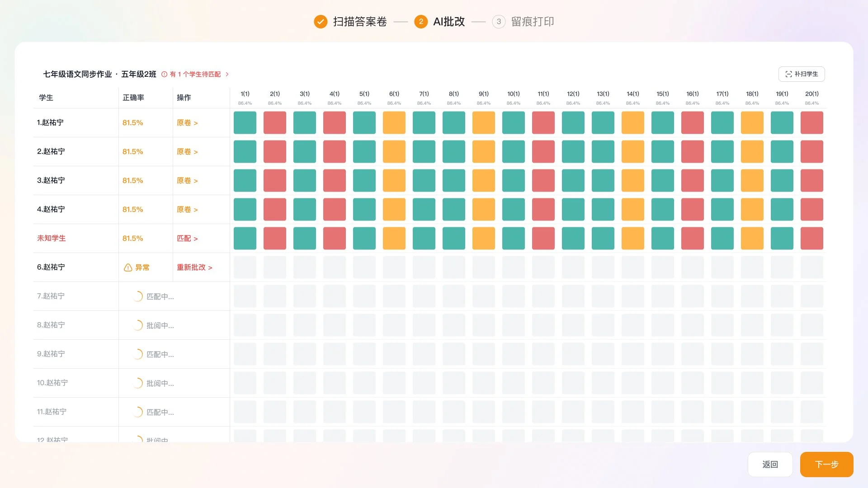This screenshot has width=868, height=488.
Task: Click the 异常 status text
Action: pos(142,267)
